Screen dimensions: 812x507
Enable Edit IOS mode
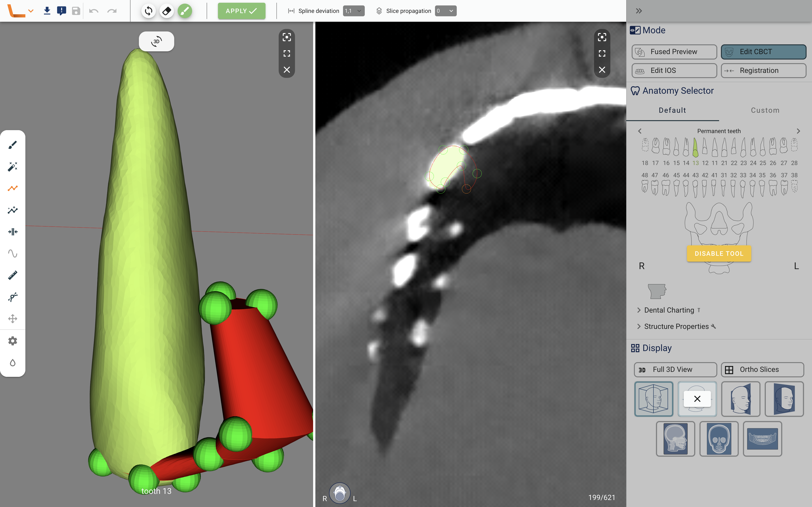coord(674,70)
